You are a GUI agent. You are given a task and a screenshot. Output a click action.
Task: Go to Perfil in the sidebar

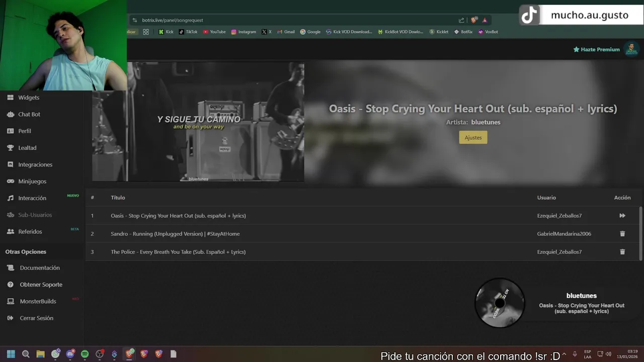[x=25, y=131]
